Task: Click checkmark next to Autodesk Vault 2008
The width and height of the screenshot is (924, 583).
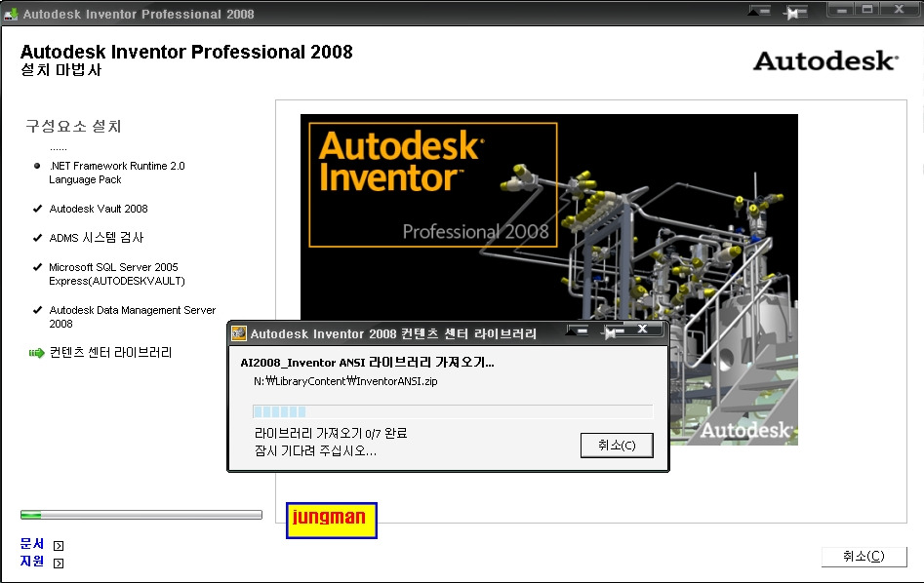Action: click(37, 209)
